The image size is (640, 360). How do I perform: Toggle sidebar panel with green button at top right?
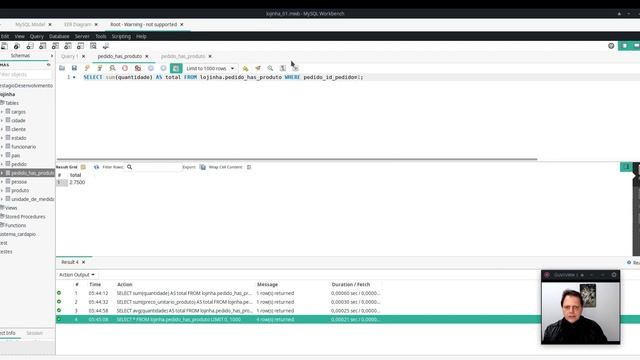[x=624, y=46]
